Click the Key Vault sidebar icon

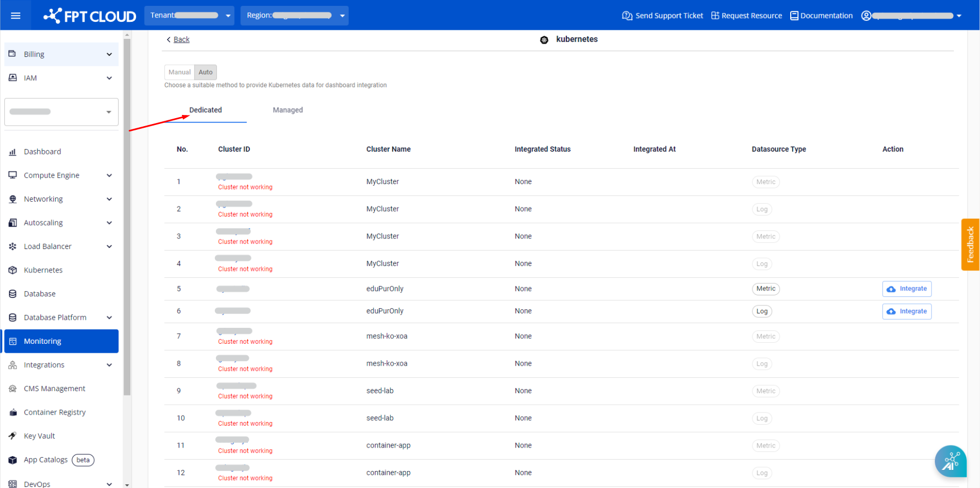(x=13, y=436)
